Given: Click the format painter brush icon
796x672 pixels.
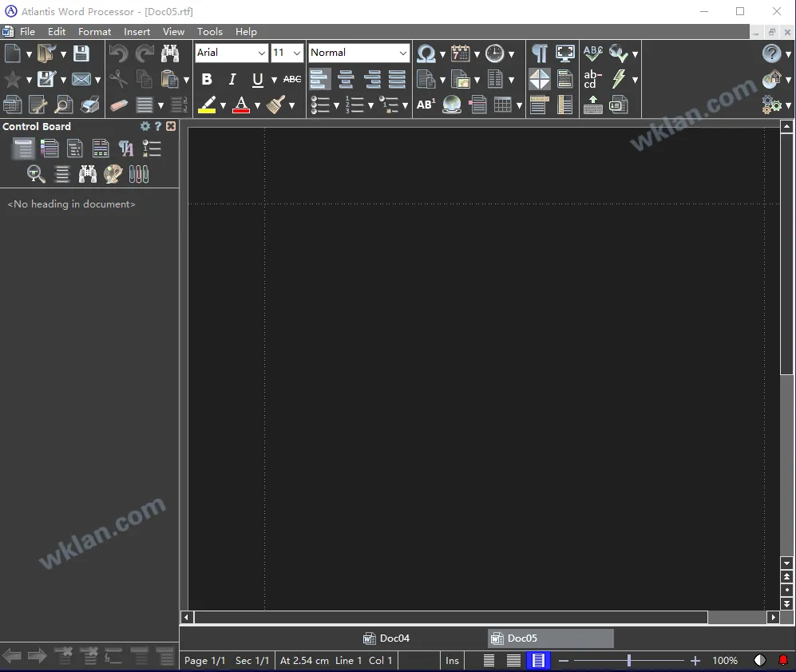Looking at the screenshot, I should click(276, 105).
